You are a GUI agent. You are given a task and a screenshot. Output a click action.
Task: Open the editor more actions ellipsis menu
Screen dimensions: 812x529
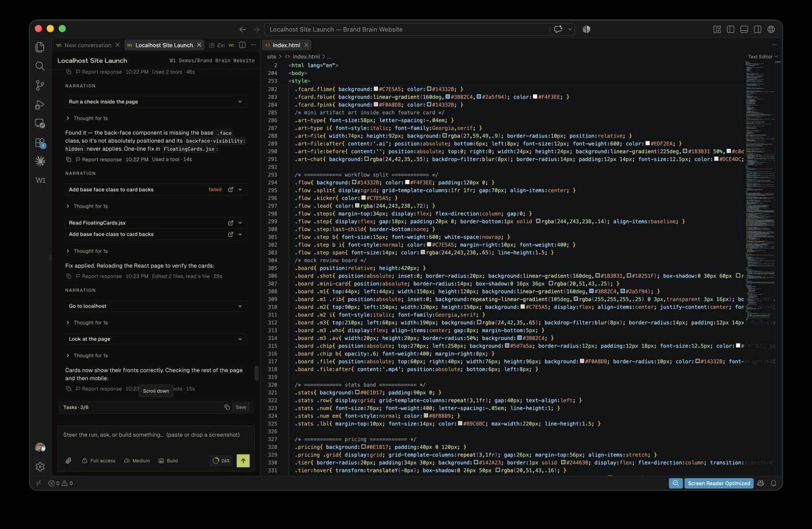[774, 45]
